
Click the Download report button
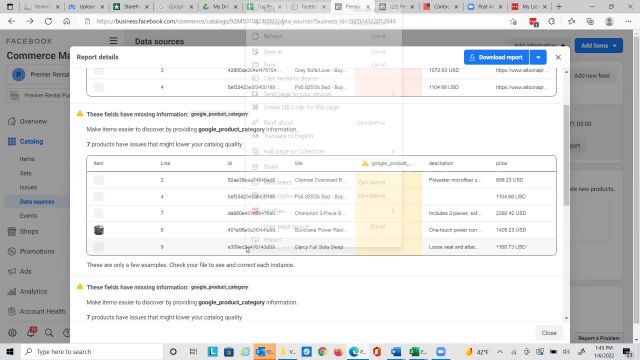[496, 58]
